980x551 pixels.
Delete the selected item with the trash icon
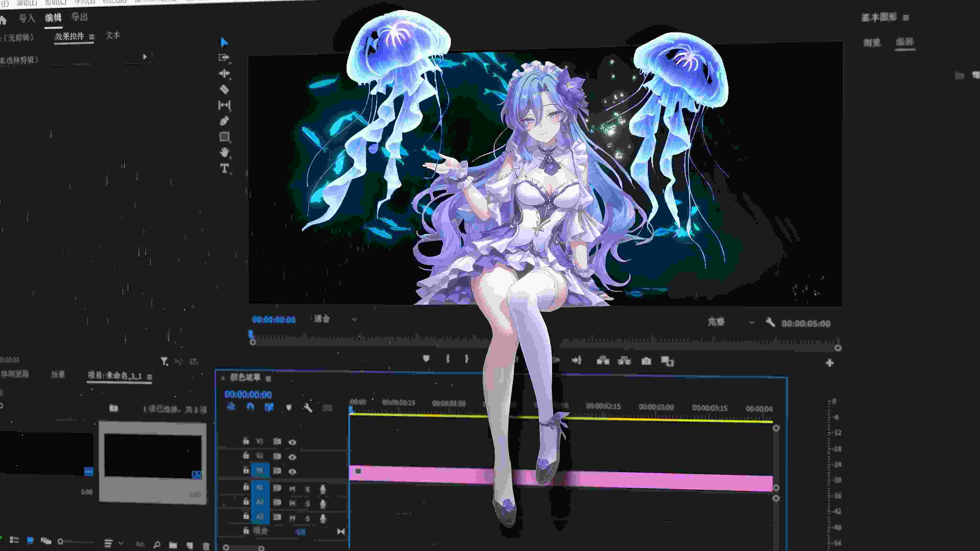tap(206, 546)
